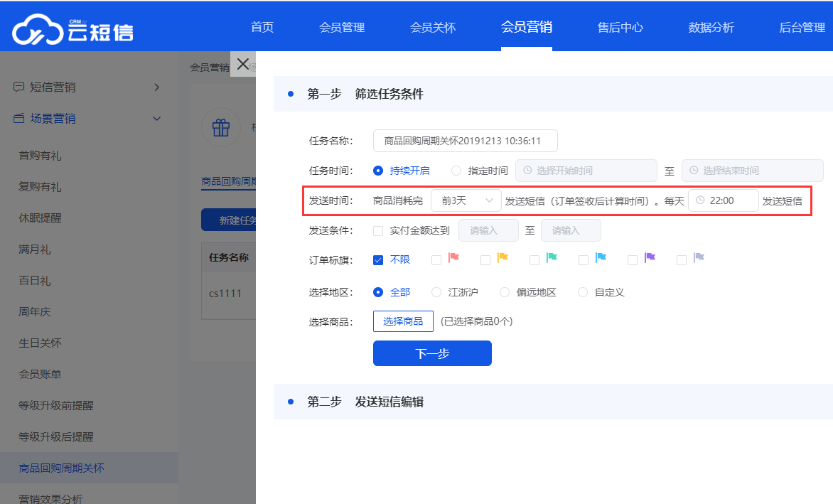
Task: Enable the 实付金额达到 checkbox
Action: (x=378, y=231)
